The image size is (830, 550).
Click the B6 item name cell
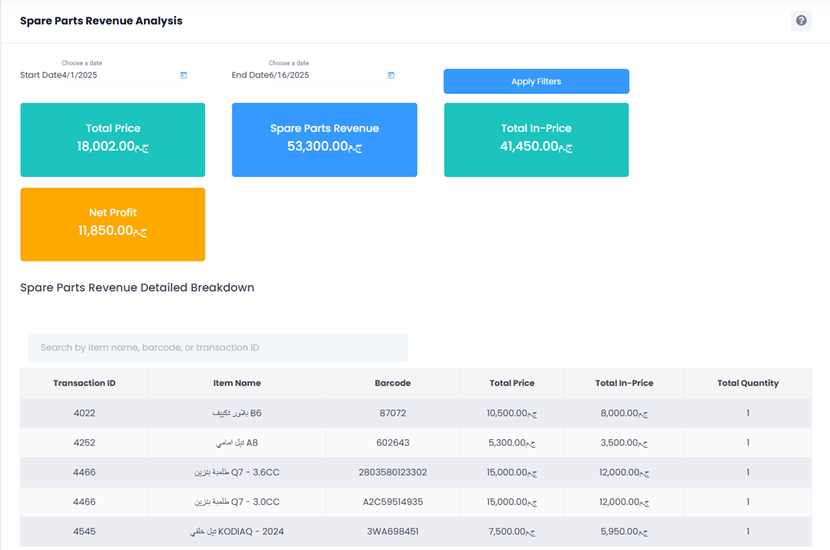point(237,413)
